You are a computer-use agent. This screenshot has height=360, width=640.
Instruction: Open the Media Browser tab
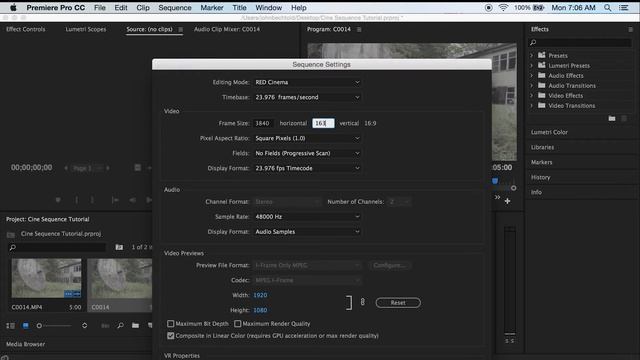(25, 344)
